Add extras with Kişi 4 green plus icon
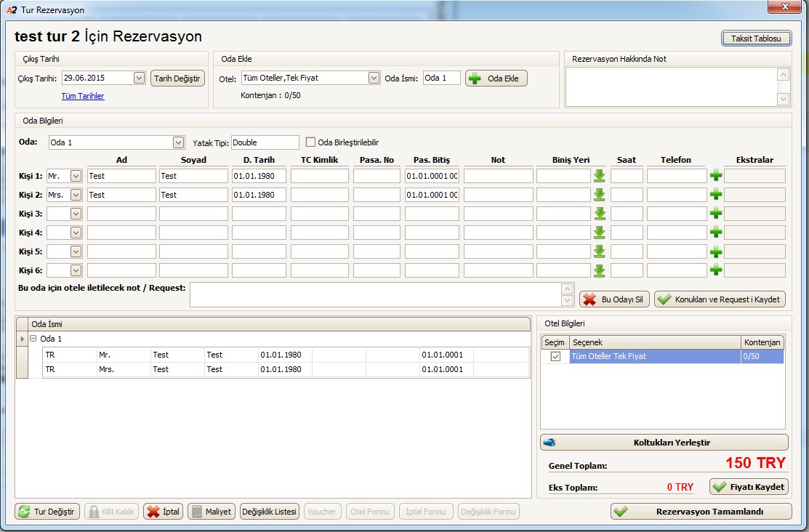The width and height of the screenshot is (809, 532). (x=716, y=232)
